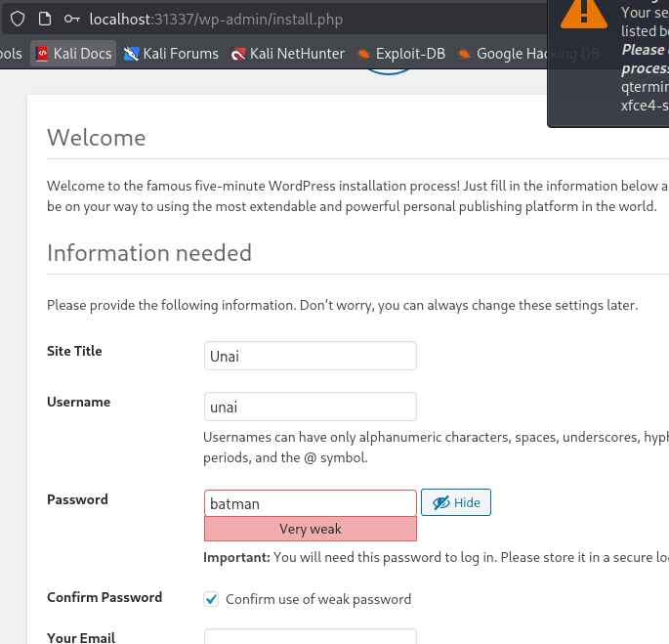Click the Username input field
This screenshot has height=644, width=669.
pos(311,407)
